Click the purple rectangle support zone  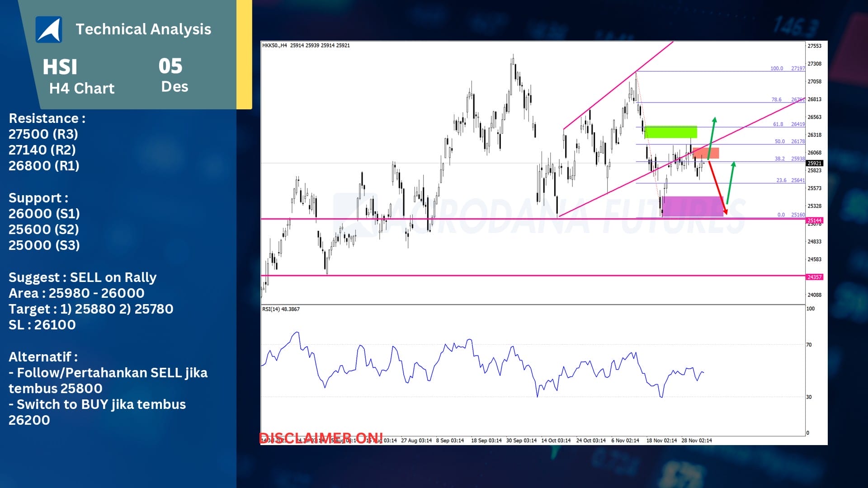[x=692, y=206]
